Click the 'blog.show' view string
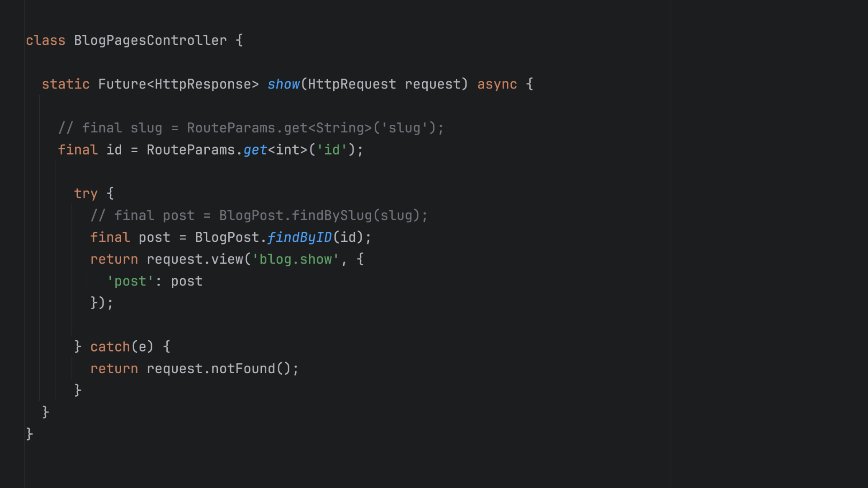The image size is (868, 488). click(x=296, y=259)
